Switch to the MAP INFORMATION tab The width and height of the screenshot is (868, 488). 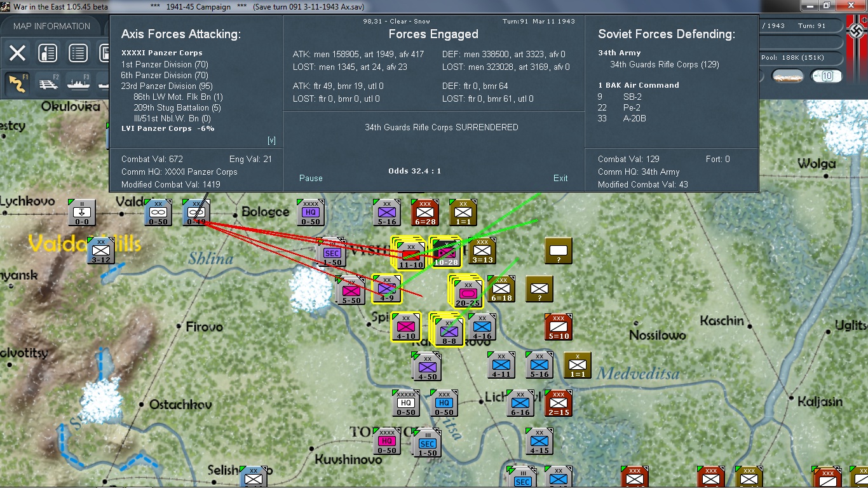tap(51, 26)
